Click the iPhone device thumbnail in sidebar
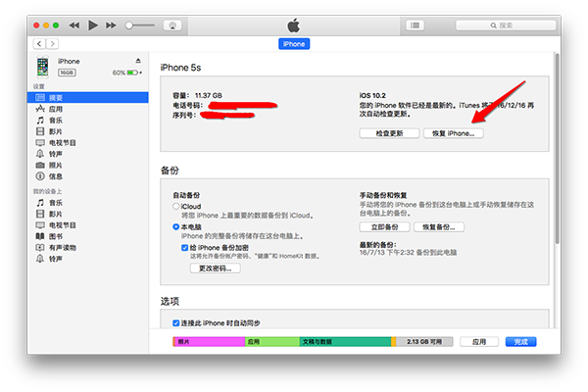Image resolution: width=588 pixels, height=392 pixels. 43,67
